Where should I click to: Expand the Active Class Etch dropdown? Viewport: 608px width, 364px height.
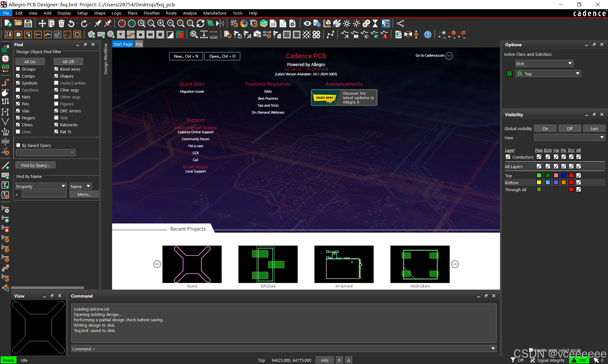coord(570,64)
